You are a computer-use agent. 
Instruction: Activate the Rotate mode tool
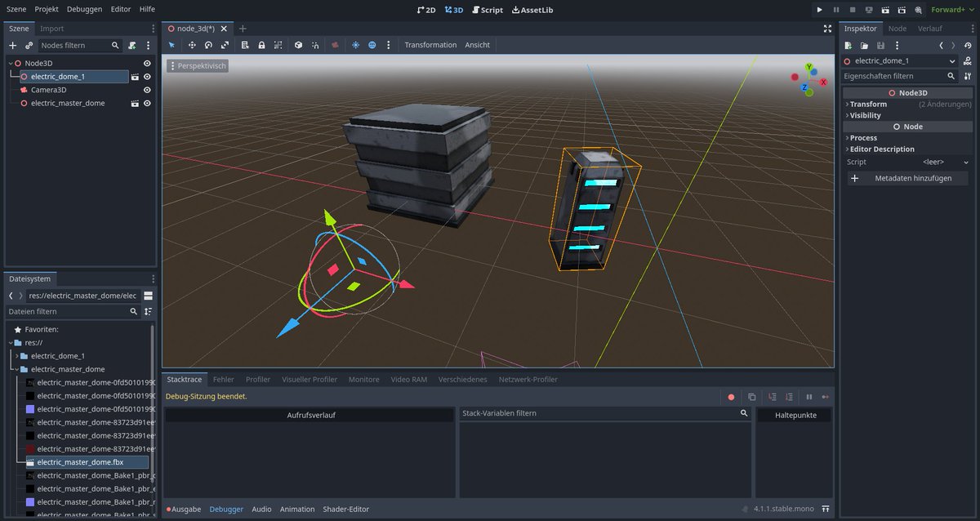point(209,45)
